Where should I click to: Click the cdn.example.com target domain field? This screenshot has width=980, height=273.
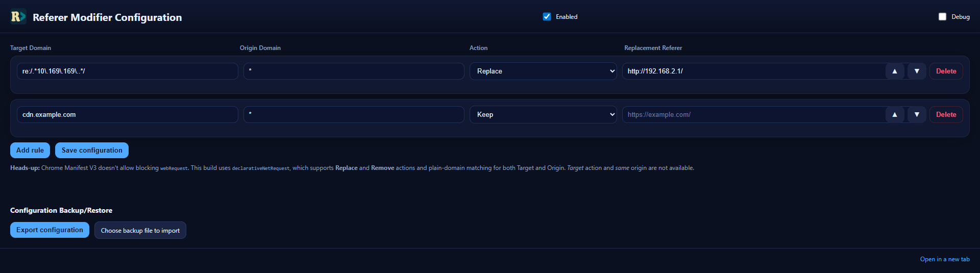tap(128, 115)
